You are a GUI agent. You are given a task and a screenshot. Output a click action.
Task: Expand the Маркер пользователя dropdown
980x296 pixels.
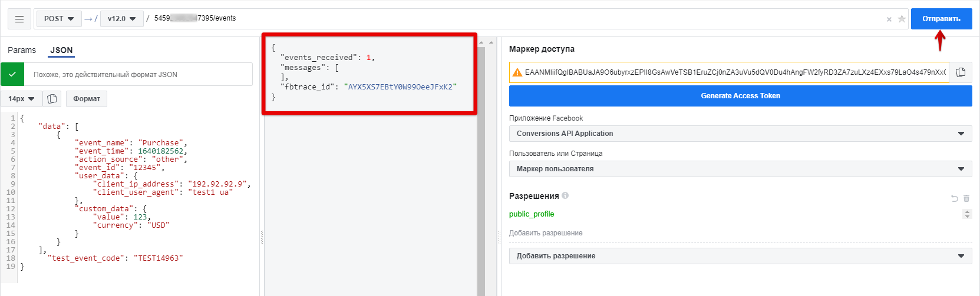(x=740, y=169)
